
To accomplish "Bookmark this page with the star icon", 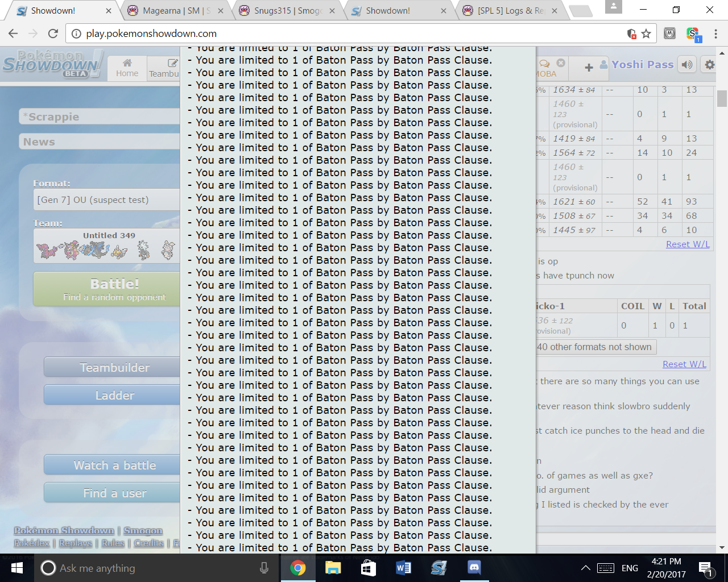I will pos(646,34).
